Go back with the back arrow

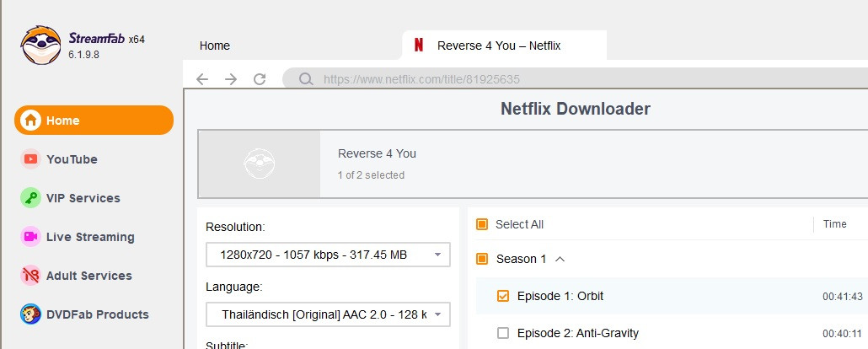tap(202, 79)
